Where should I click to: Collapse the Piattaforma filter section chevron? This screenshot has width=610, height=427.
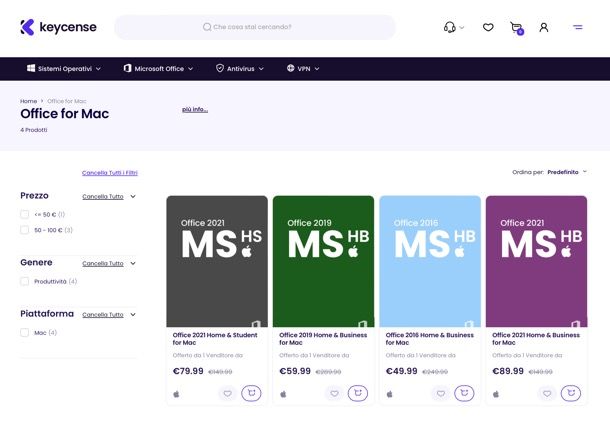click(133, 315)
